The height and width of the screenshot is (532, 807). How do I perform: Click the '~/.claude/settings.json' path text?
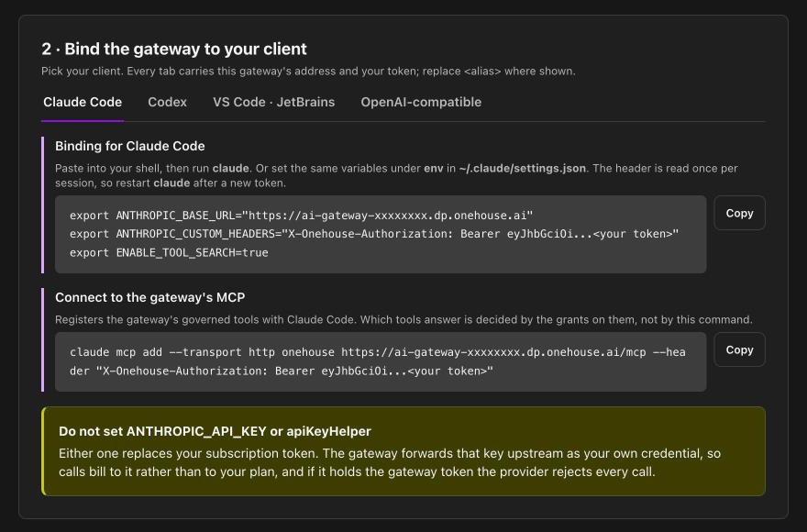523,169
